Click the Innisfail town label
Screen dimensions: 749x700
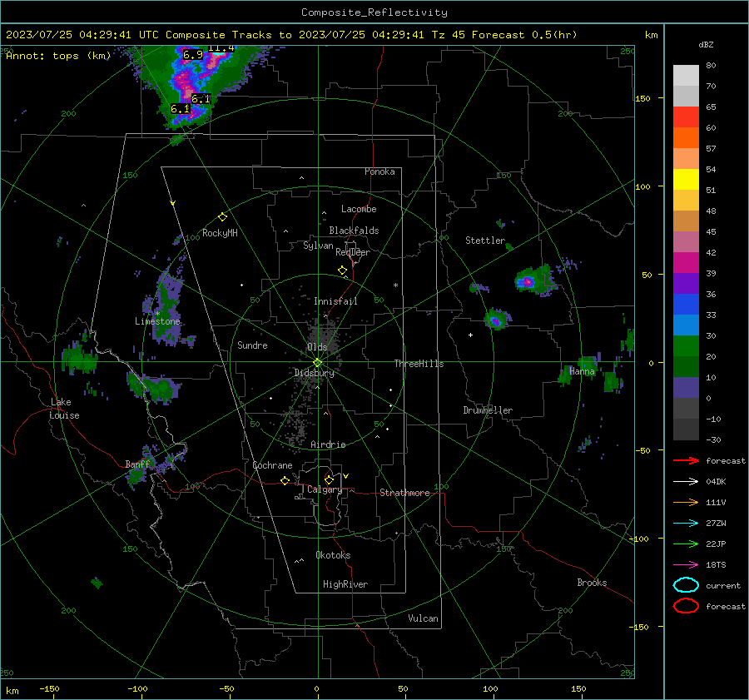[335, 301]
